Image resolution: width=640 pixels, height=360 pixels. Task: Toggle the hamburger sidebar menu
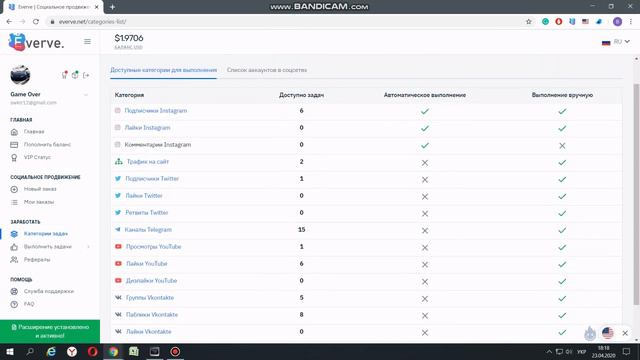tap(87, 42)
